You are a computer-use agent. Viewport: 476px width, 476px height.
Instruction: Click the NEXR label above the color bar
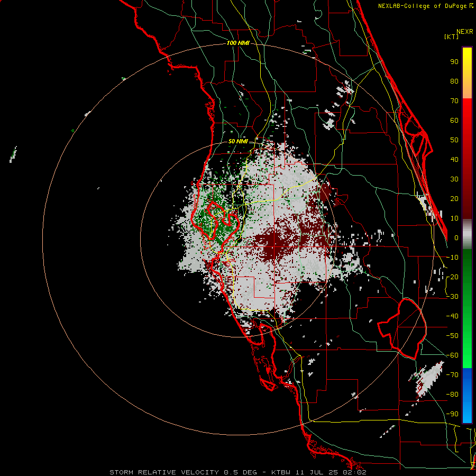(465, 32)
